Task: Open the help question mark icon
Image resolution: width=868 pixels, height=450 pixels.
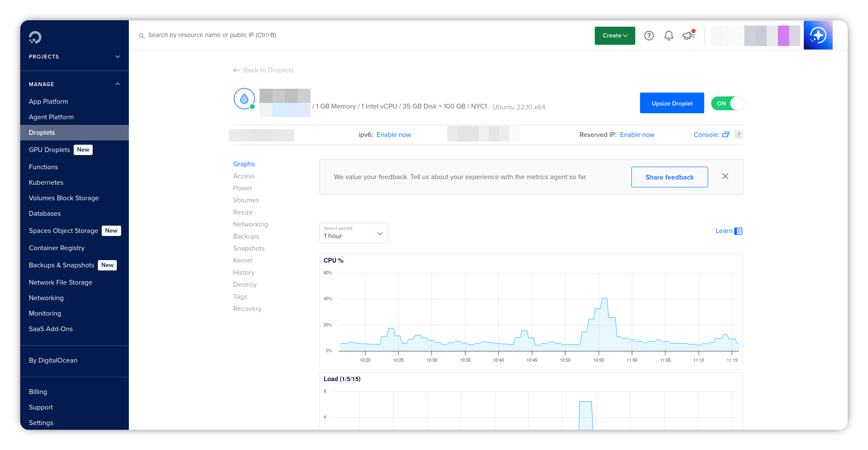Action: [x=649, y=36]
